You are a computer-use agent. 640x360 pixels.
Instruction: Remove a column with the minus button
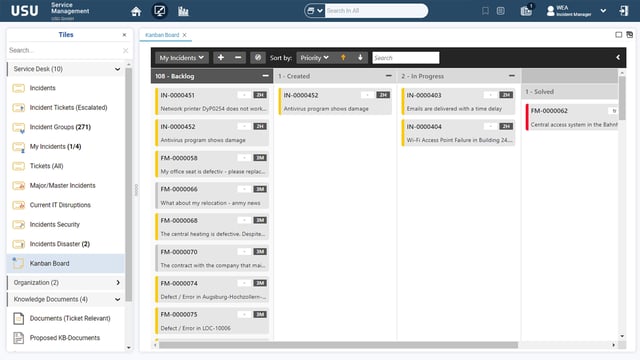[x=238, y=58]
